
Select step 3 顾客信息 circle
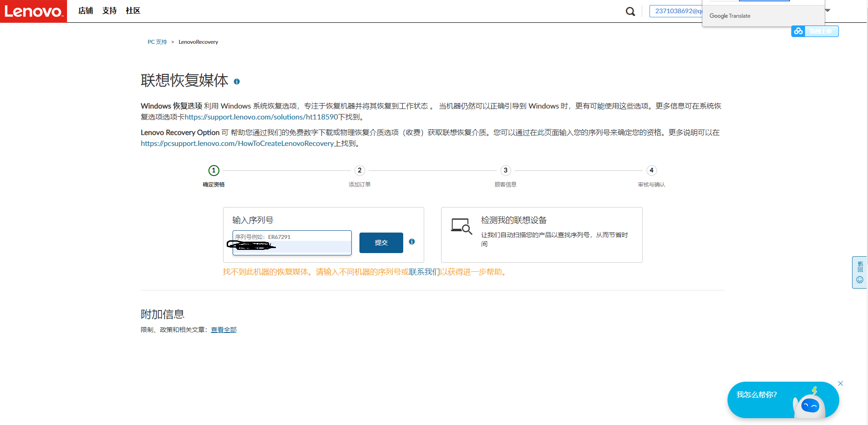505,171
